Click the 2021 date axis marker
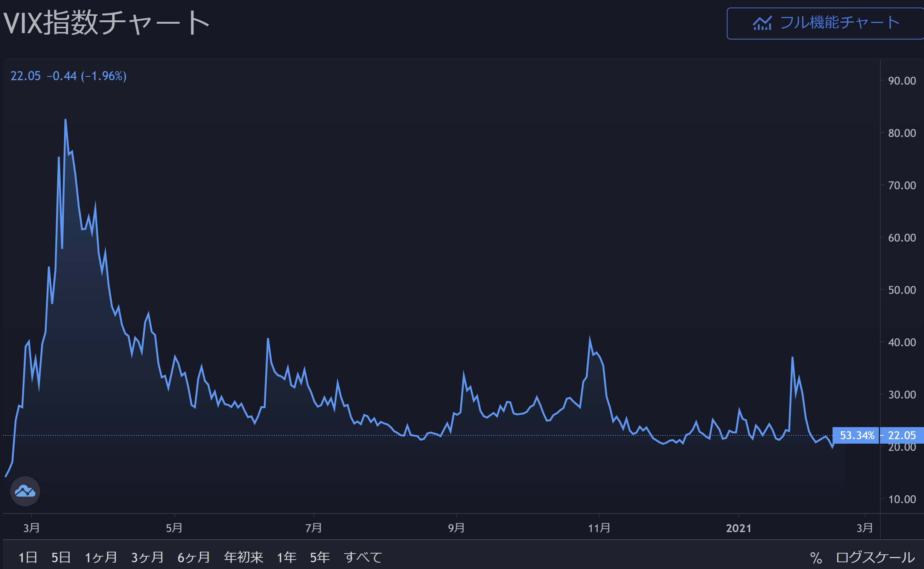The height and width of the screenshot is (569, 924). pyautogui.click(x=738, y=528)
